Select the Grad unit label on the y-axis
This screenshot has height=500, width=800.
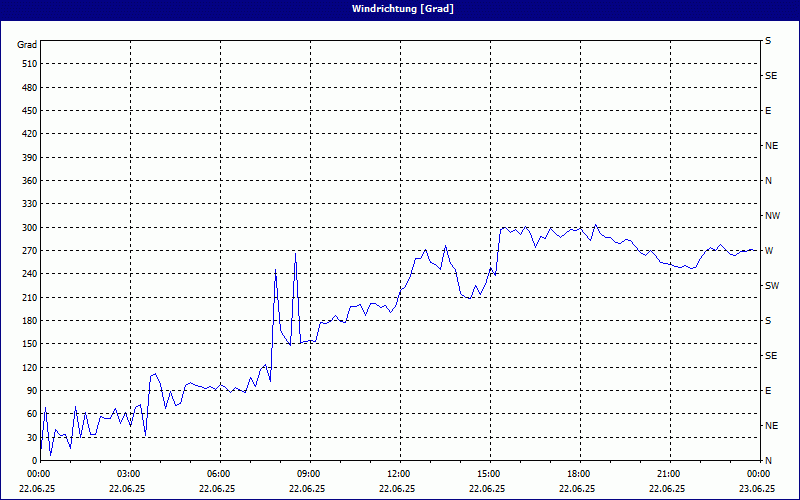(x=27, y=45)
